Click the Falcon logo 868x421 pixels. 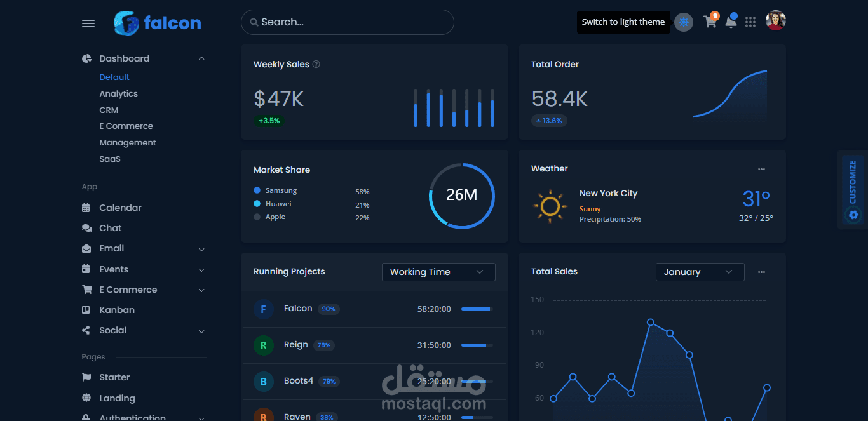click(158, 23)
